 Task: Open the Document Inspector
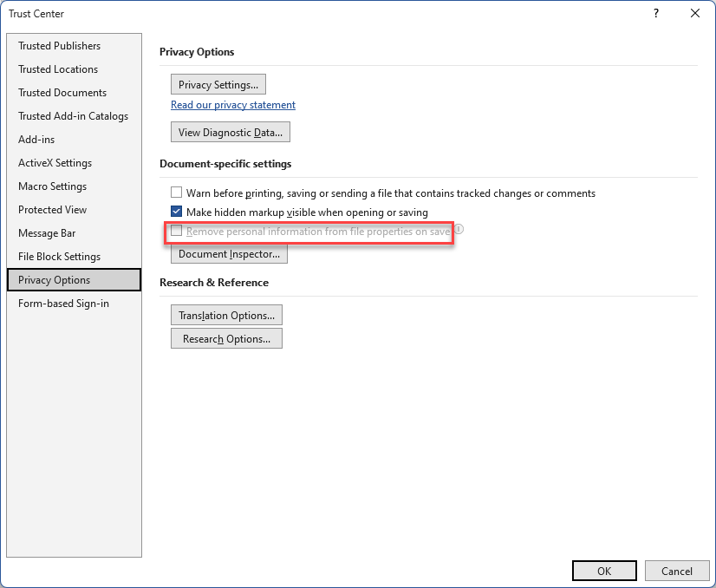(x=229, y=254)
